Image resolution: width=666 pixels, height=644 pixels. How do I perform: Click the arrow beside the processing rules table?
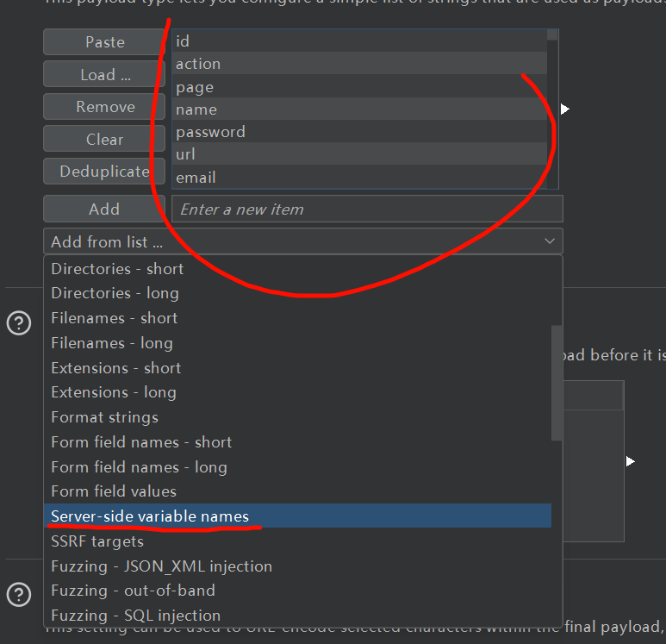pos(631,462)
